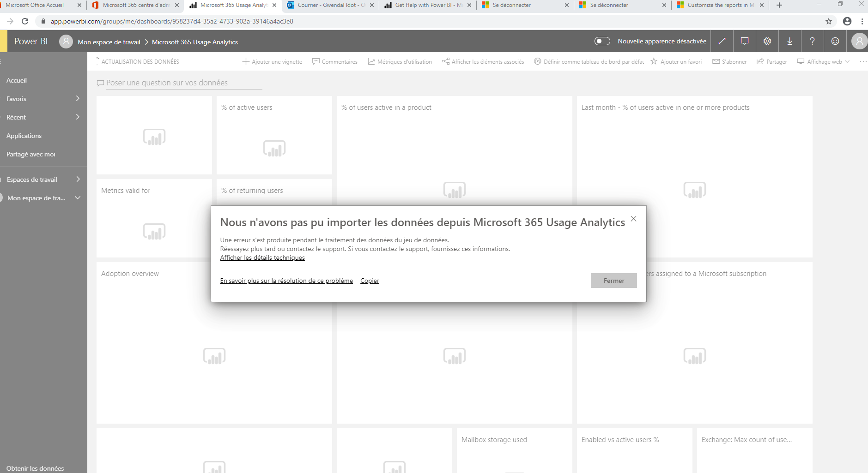Open the Affichage web dropdown
The height and width of the screenshot is (473, 868).
(x=823, y=61)
